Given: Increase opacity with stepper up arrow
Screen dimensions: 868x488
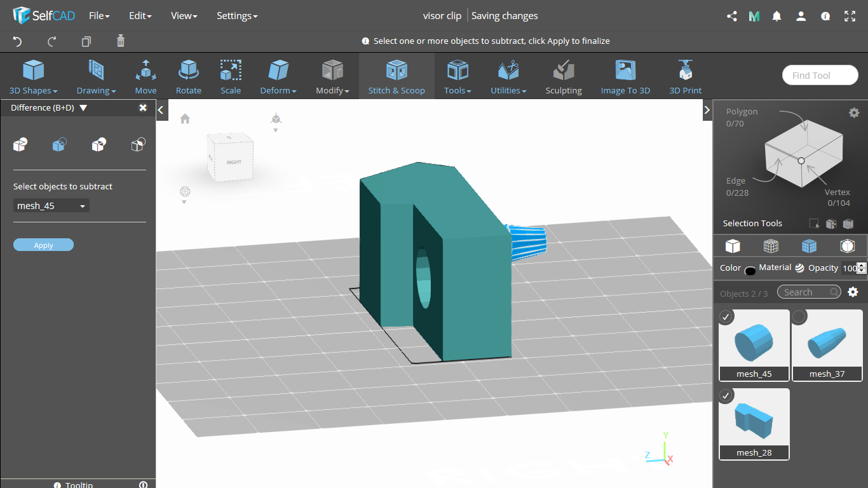Looking at the screenshot, I should click(x=862, y=265).
